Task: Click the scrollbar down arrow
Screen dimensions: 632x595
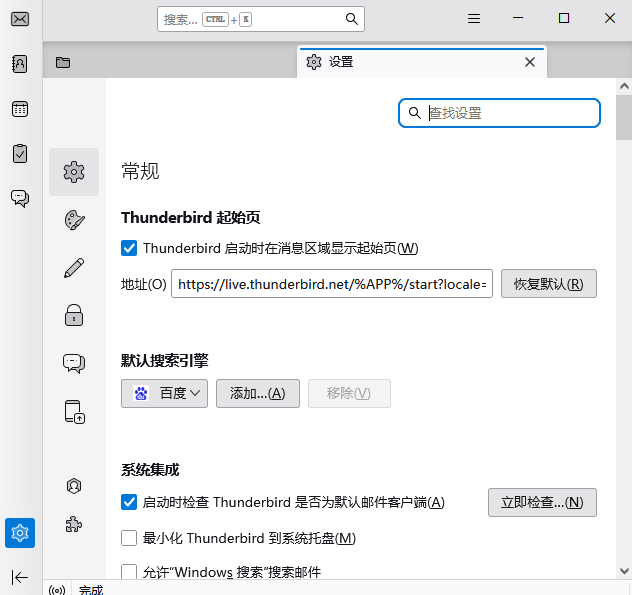Action: pos(624,571)
